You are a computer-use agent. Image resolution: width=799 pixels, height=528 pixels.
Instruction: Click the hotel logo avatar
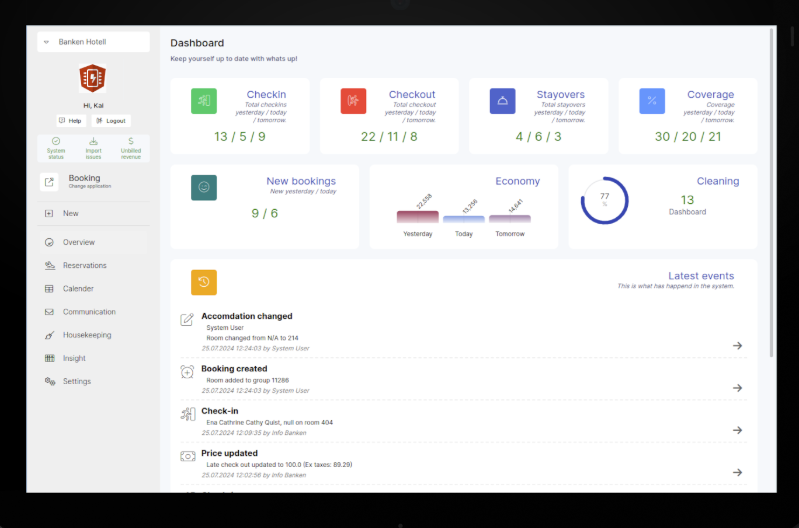[x=93, y=78]
